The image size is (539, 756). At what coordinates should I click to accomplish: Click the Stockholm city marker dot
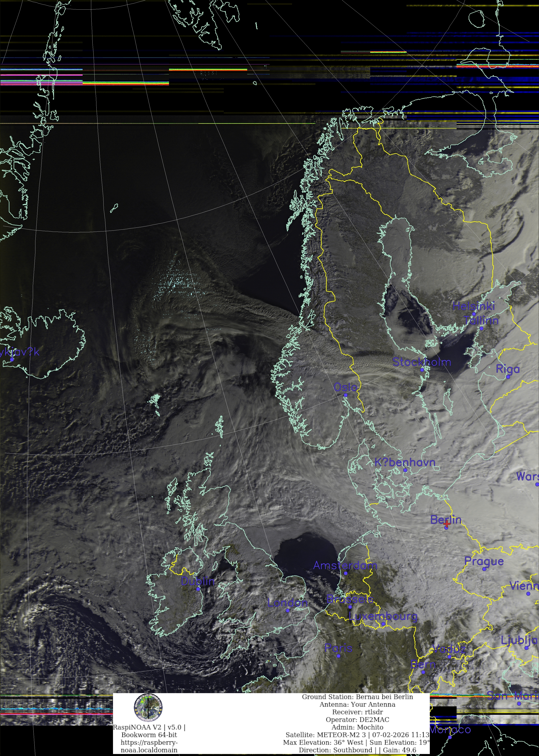(x=422, y=370)
